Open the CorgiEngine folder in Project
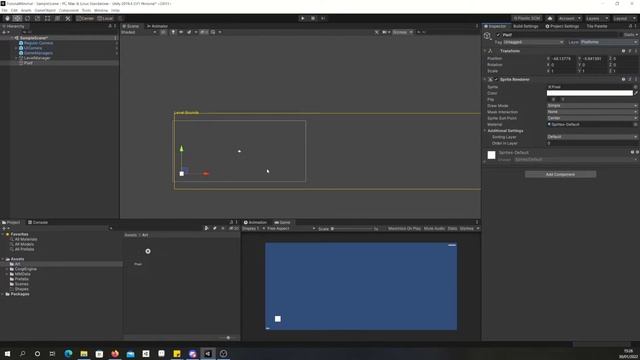The width and height of the screenshot is (640, 360). tap(25, 269)
